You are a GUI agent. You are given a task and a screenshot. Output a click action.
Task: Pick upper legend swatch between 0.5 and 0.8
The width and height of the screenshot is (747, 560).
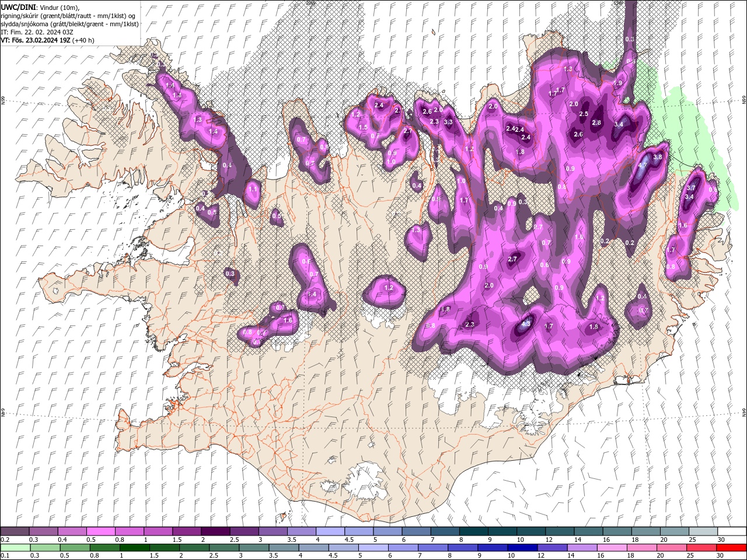(100, 531)
